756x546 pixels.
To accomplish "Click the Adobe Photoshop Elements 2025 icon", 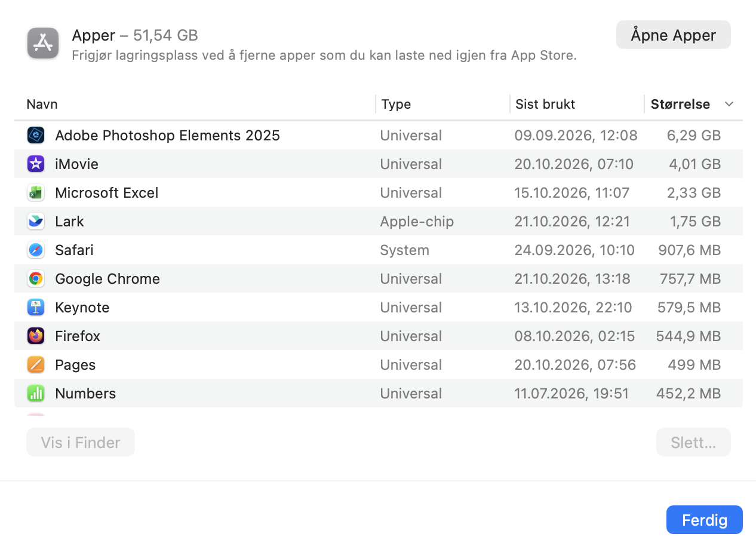I will coord(36,136).
